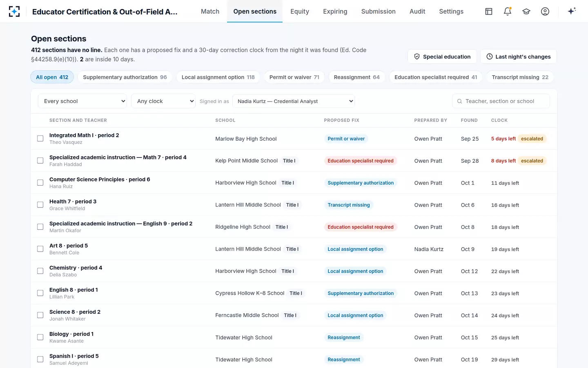The height and width of the screenshot is (368, 588).
Task: Open the Every school dropdown
Action: pyautogui.click(x=82, y=101)
